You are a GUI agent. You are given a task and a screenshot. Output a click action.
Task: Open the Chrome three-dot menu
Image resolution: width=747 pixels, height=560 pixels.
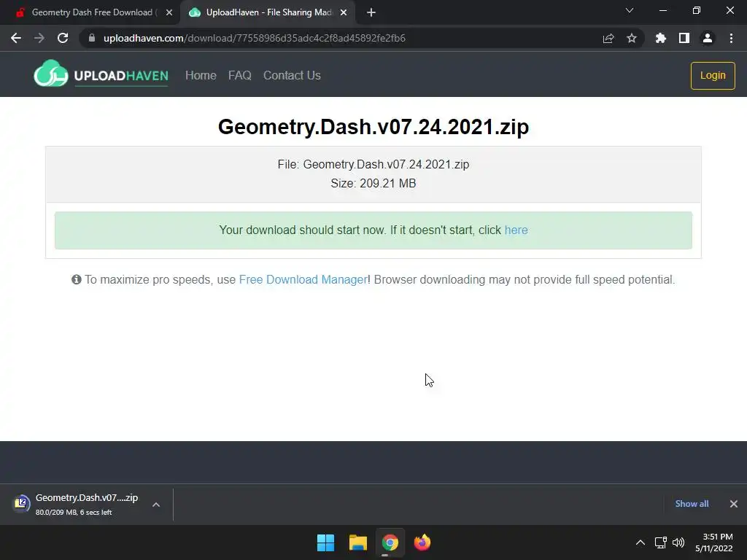[x=731, y=38]
